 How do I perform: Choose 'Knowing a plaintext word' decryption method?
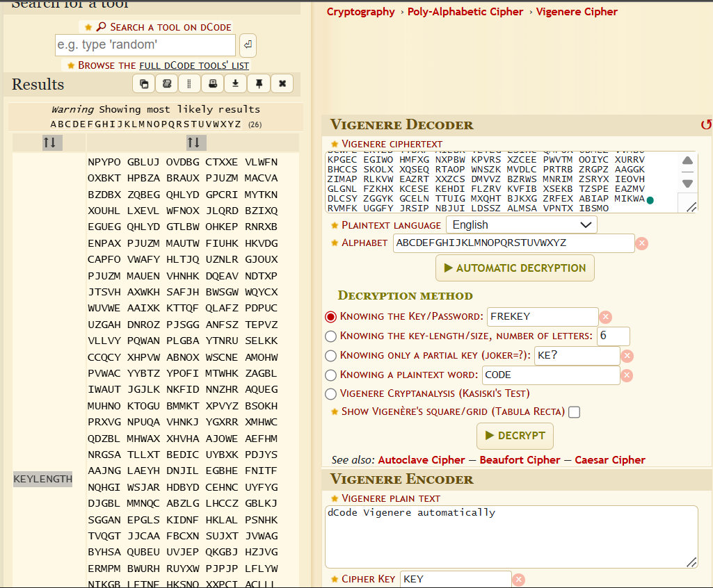click(331, 375)
